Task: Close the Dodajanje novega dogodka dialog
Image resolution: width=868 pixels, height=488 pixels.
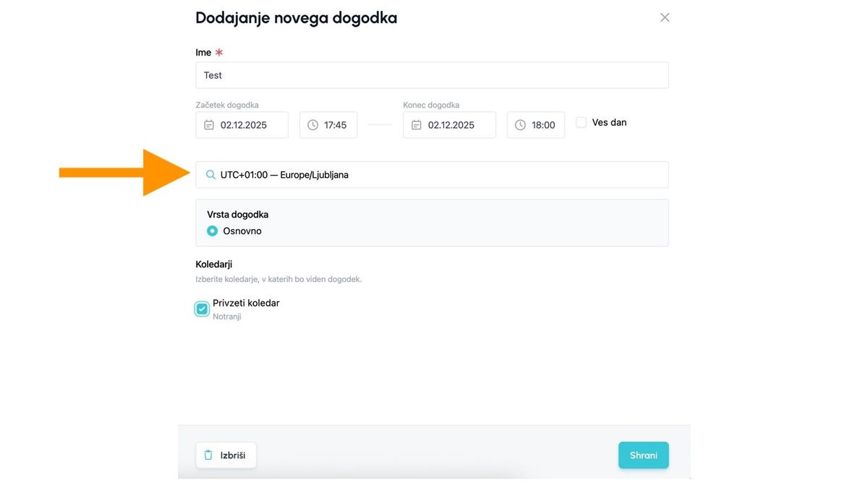Action: coord(664,17)
